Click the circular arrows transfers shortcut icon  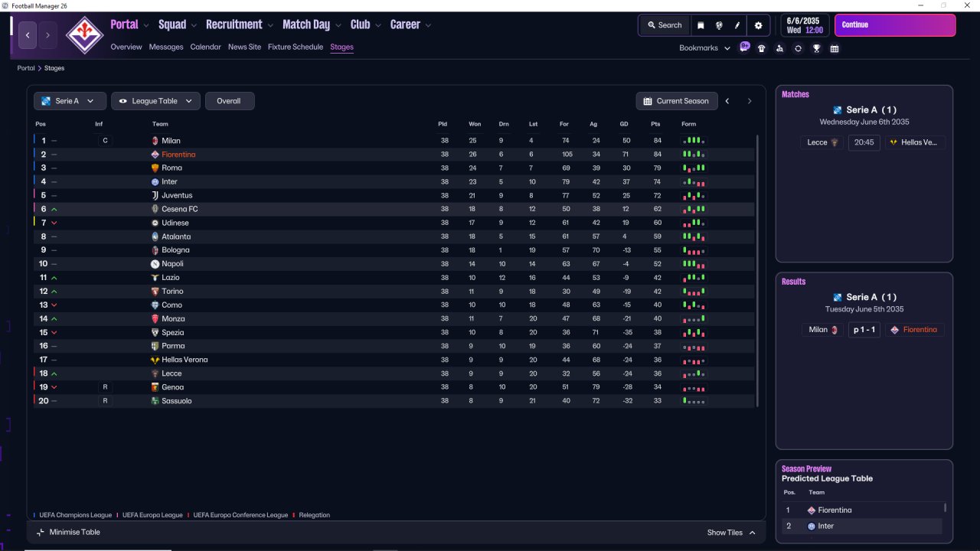(x=798, y=48)
